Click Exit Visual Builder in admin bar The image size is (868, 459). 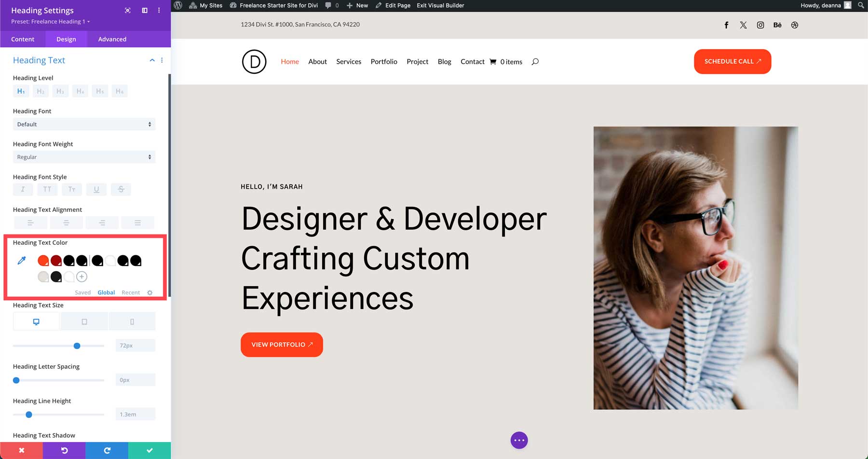pyautogui.click(x=440, y=5)
